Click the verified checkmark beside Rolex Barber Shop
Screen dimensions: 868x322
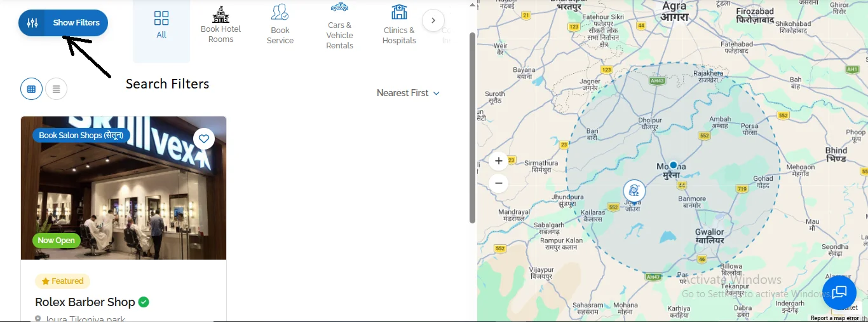[144, 302]
